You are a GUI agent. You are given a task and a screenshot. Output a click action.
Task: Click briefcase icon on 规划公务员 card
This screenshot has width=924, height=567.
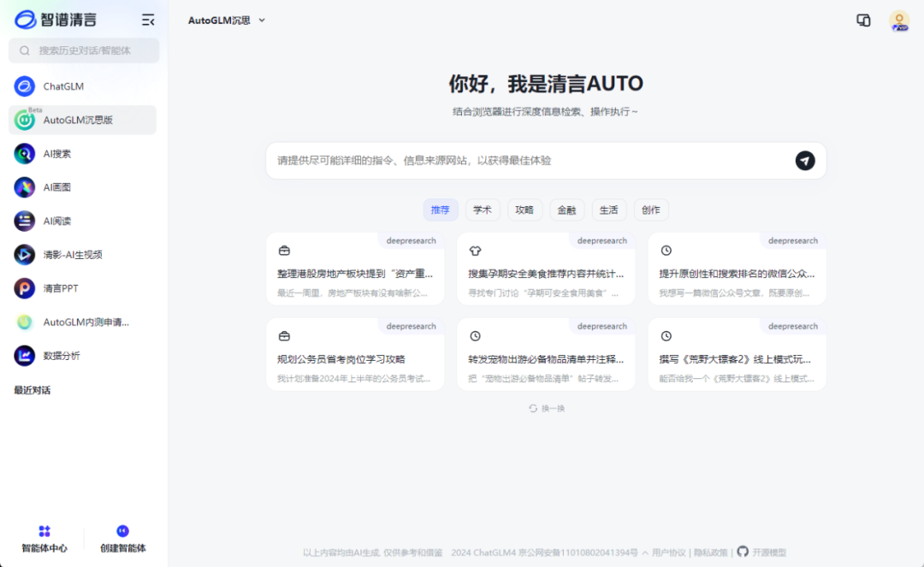pyautogui.click(x=284, y=336)
